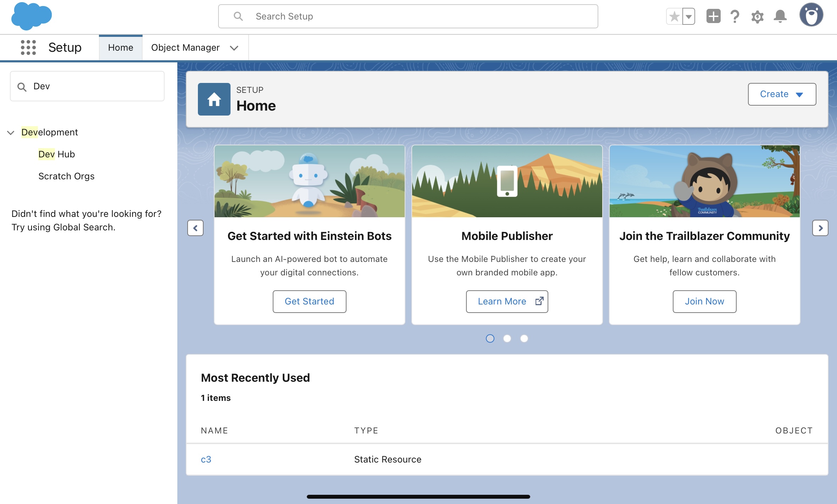Click the Most Recently Used heading

click(255, 378)
